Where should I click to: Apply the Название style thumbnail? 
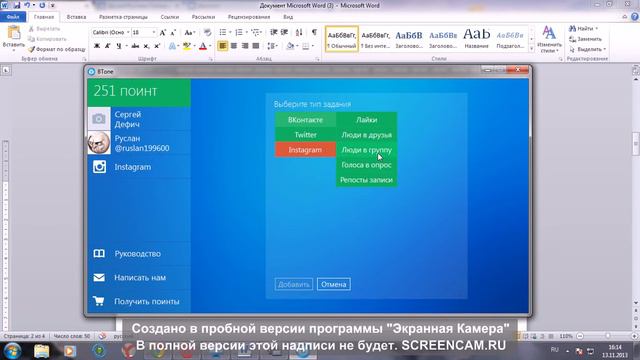[476, 39]
